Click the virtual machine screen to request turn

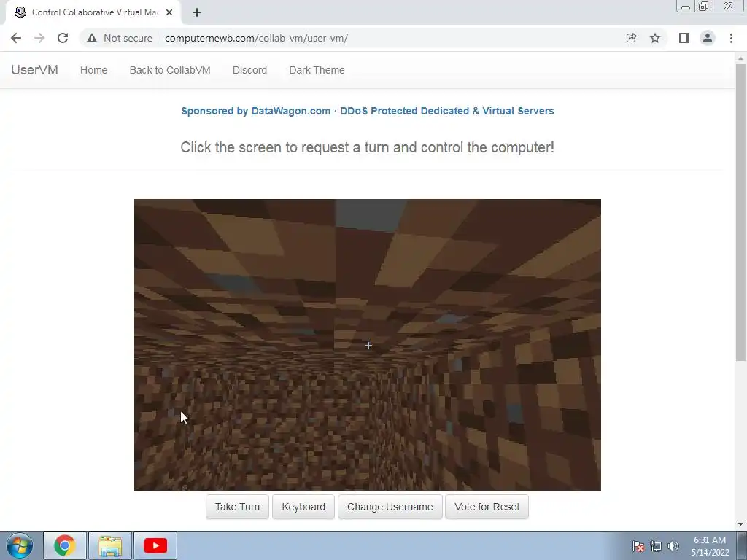coord(368,345)
